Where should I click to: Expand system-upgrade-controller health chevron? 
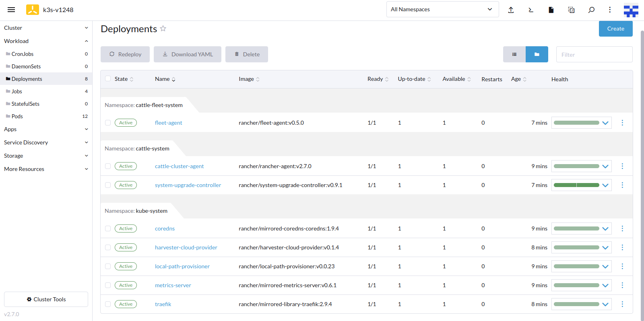[605, 185]
